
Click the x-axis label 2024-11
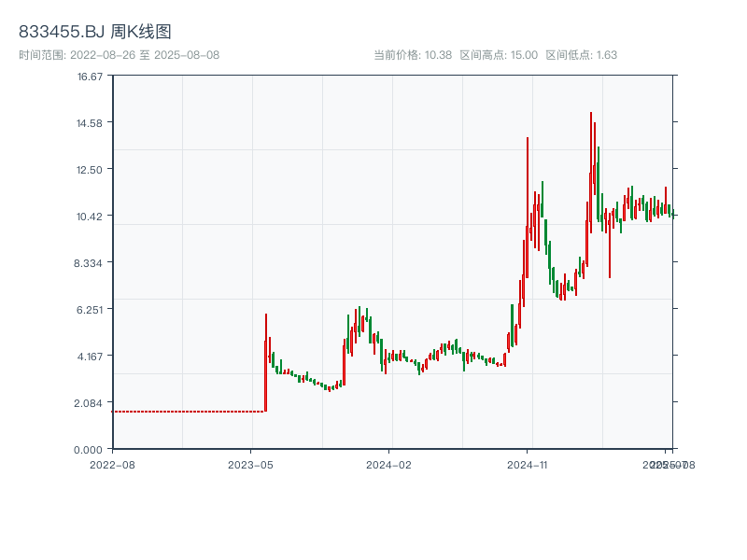[528, 465]
